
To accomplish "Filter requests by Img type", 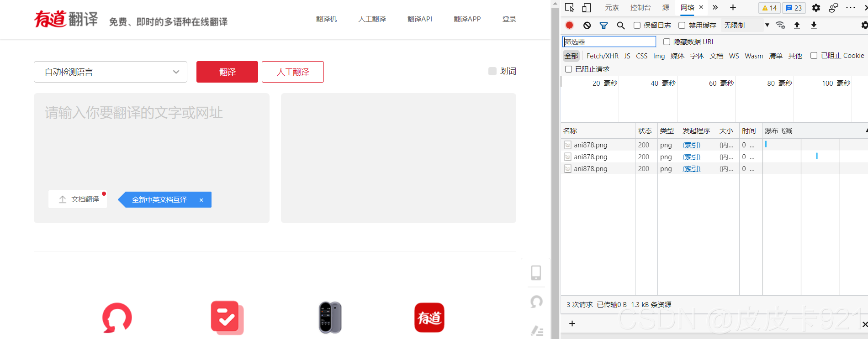I will click(x=659, y=56).
